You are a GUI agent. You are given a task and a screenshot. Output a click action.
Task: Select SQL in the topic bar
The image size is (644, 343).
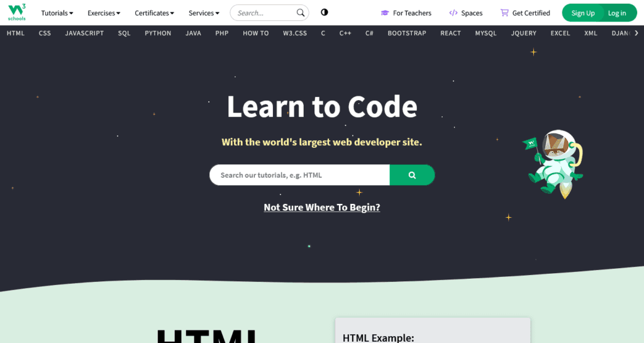(124, 33)
